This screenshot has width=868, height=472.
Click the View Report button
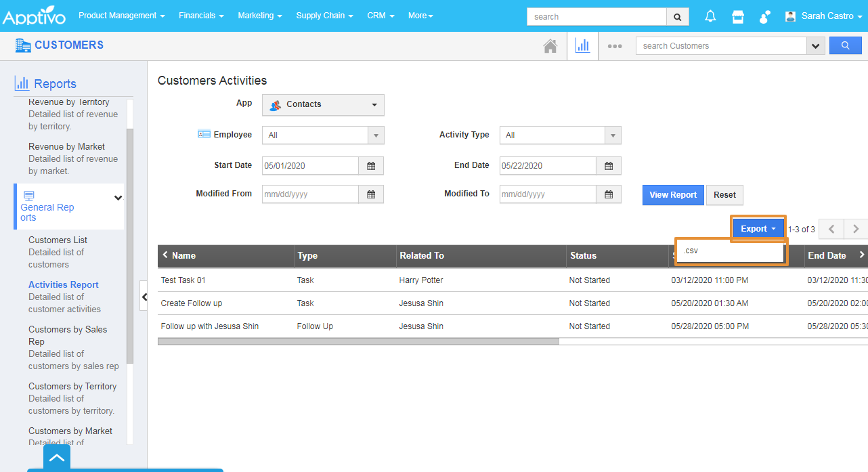[x=673, y=195]
